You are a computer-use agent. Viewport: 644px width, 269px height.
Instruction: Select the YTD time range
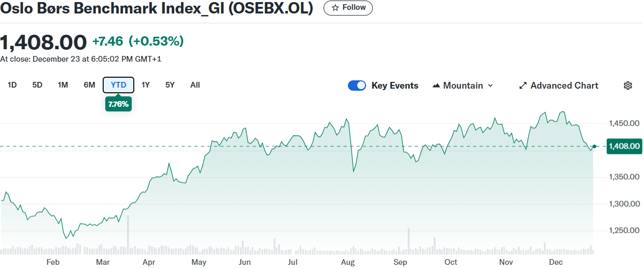point(119,85)
